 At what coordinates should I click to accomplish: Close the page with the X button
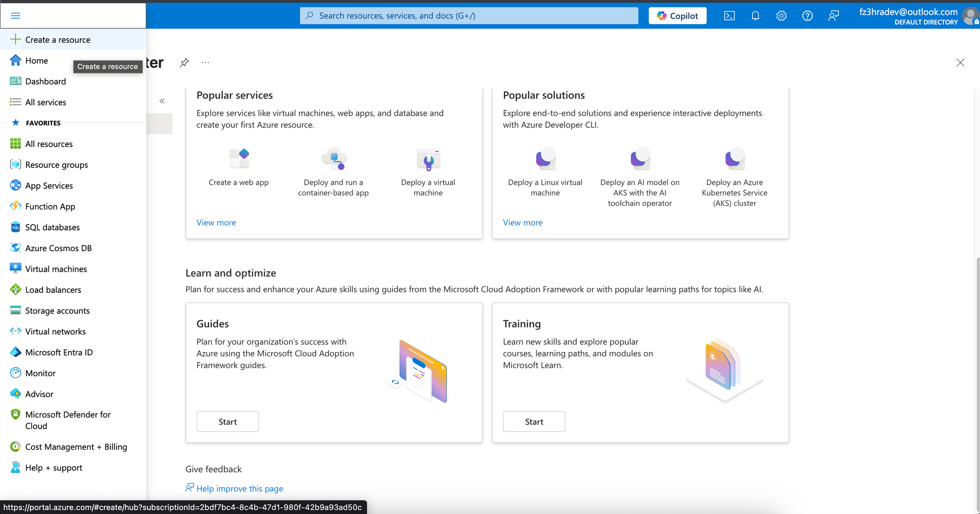click(960, 63)
